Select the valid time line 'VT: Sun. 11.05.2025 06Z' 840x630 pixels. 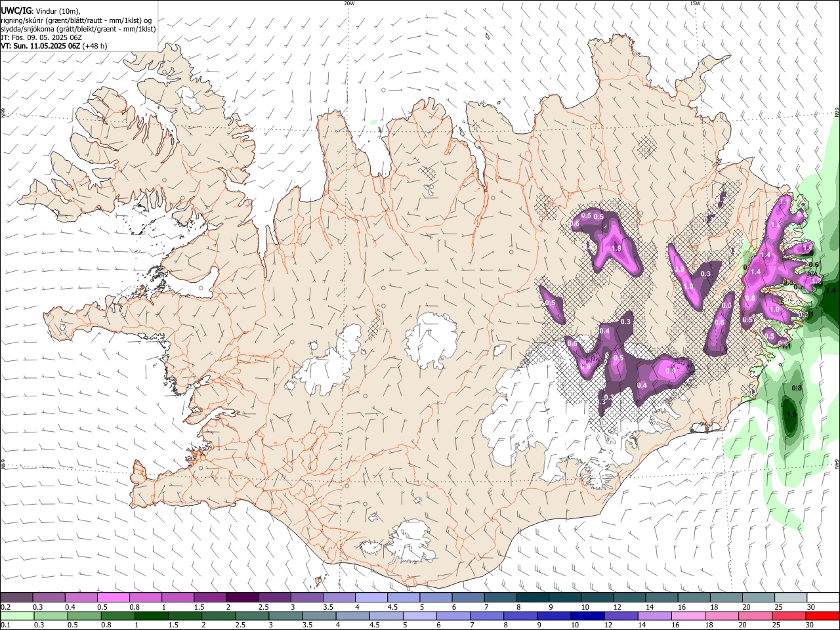tap(40, 46)
